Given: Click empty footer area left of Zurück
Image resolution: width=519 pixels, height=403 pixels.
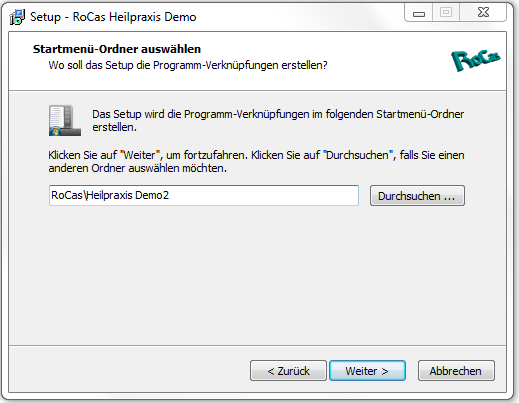Looking at the screenshot, I should coord(130,370).
